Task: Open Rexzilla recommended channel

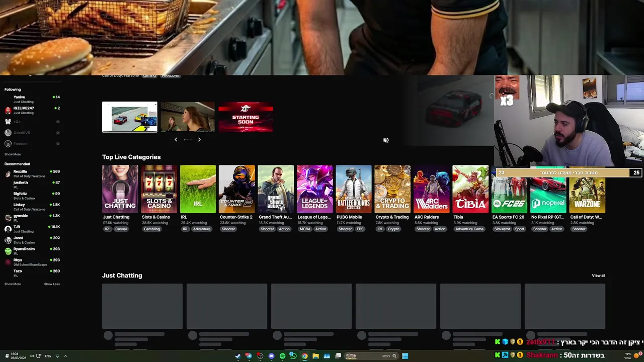Action: (32, 173)
